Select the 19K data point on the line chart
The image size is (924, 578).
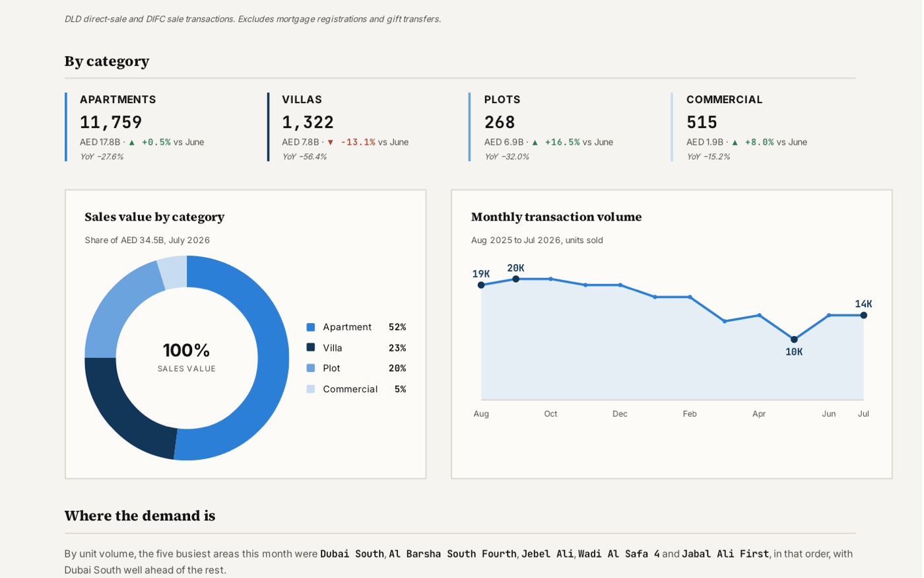click(x=481, y=285)
